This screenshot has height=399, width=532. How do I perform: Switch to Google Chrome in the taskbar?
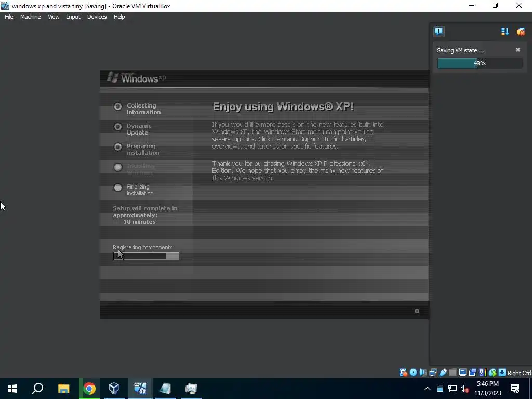(89, 389)
